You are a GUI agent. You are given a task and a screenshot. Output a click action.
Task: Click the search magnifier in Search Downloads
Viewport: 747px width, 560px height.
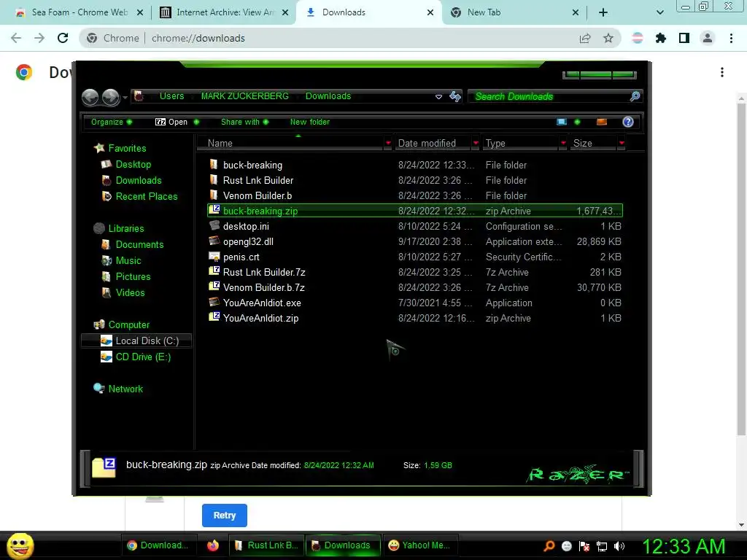click(635, 97)
